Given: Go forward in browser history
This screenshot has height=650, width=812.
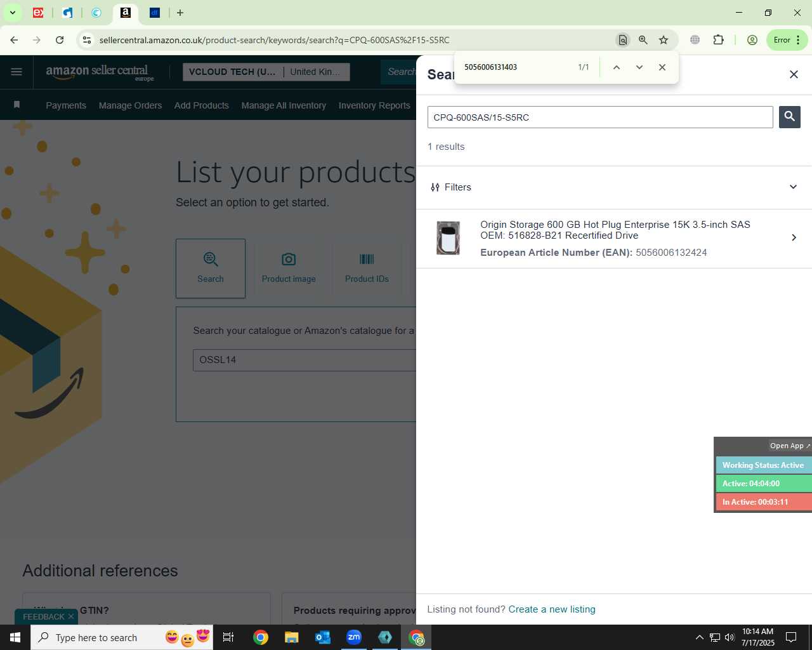Looking at the screenshot, I should [x=37, y=40].
